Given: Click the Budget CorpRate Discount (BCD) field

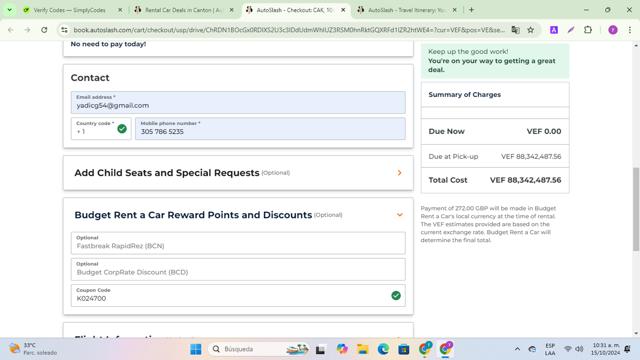Looking at the screenshot, I should (x=238, y=269).
